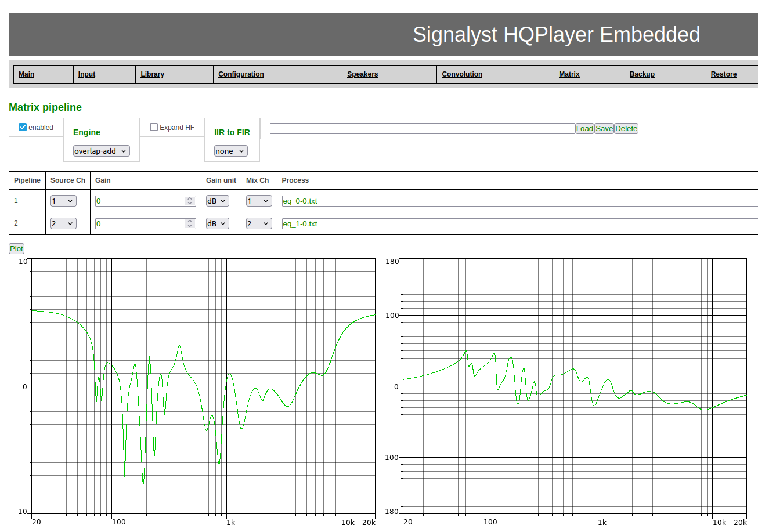The width and height of the screenshot is (758, 532).
Task: Click the eq_0-0.txt process field
Action: pyautogui.click(x=519, y=201)
